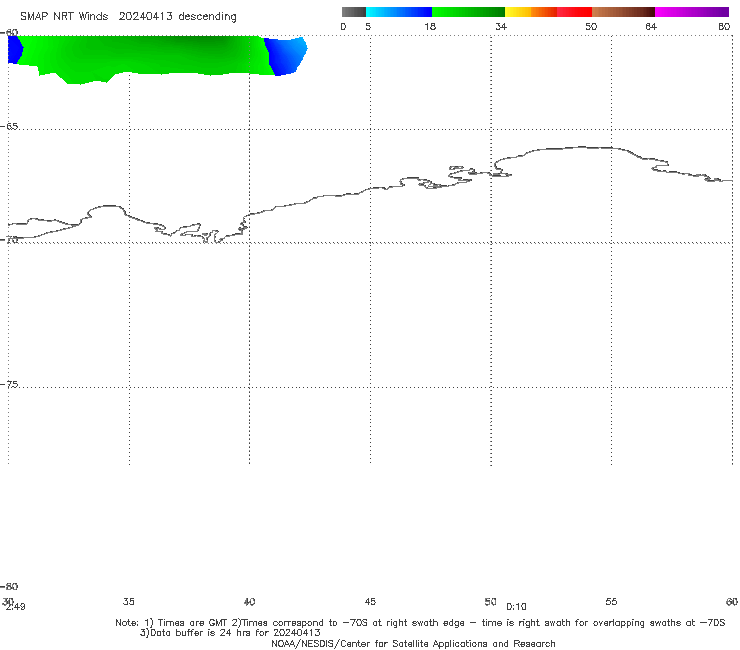The width and height of the screenshot is (740, 650).
Task: Click the color bar label 18
Action: [x=430, y=26]
